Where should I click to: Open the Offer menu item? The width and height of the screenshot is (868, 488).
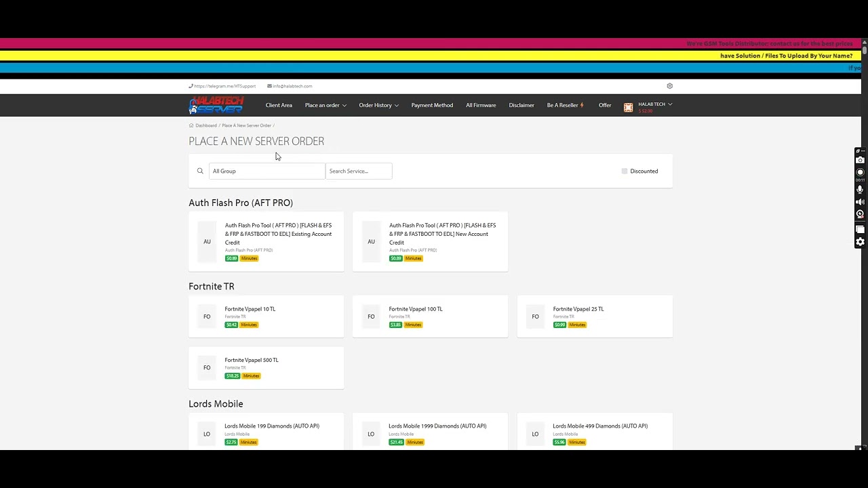tap(605, 105)
